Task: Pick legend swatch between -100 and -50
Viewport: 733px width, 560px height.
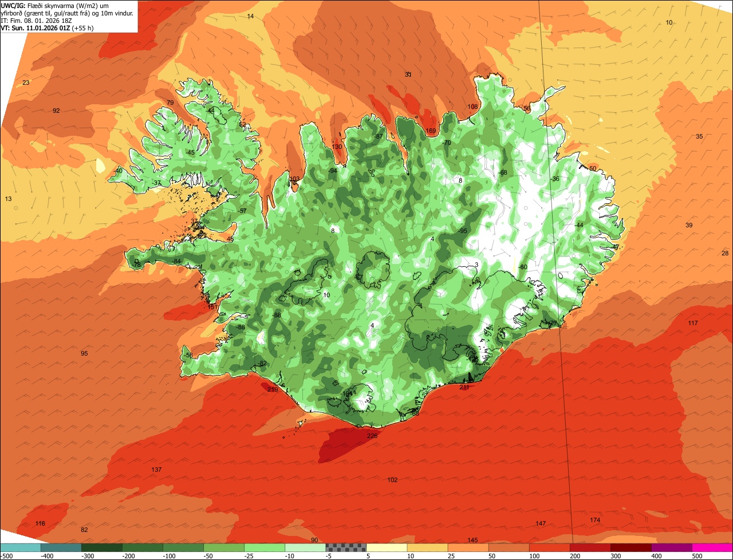Action: point(183,547)
